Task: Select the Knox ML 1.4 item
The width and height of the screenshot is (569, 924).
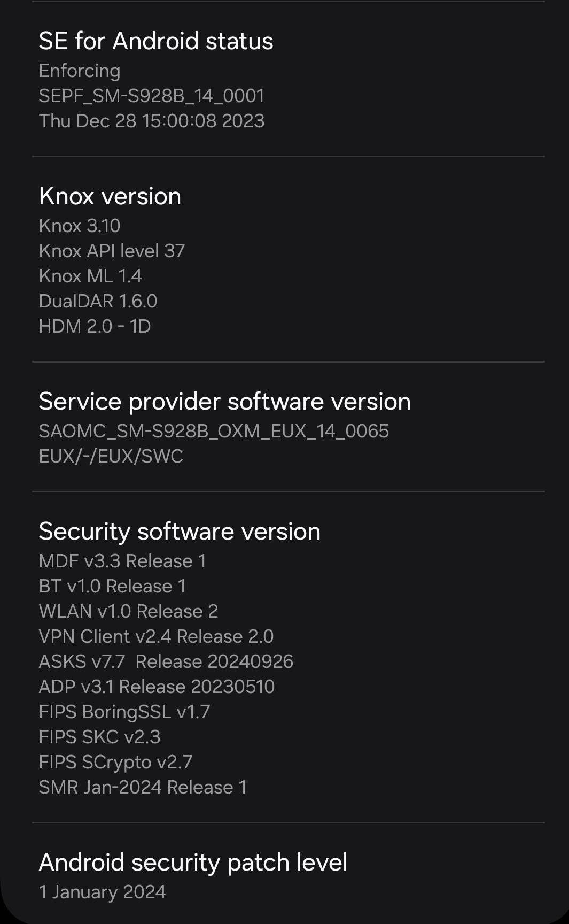Action: coord(89,275)
